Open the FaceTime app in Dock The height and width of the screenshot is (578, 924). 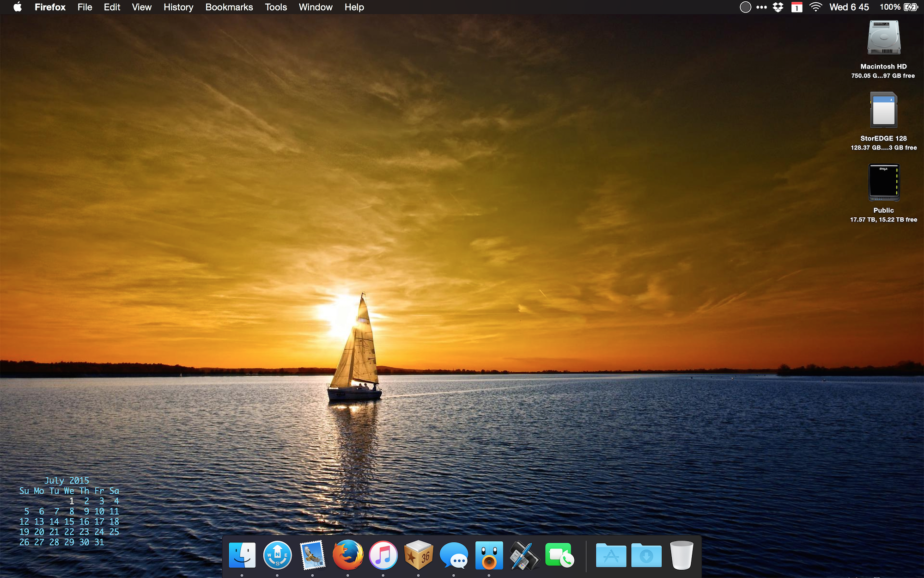pyautogui.click(x=559, y=555)
